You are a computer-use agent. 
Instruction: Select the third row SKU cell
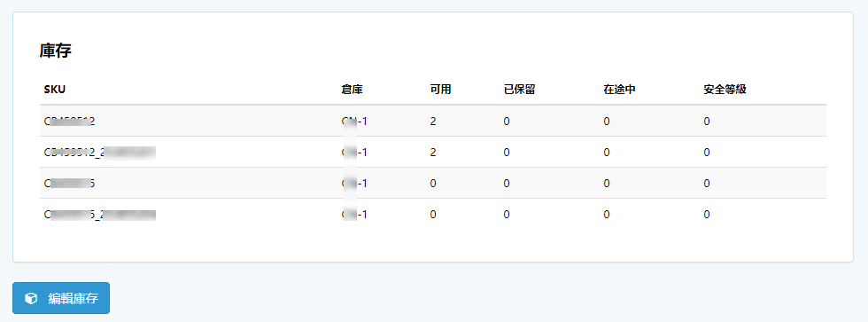pyautogui.click(x=70, y=183)
